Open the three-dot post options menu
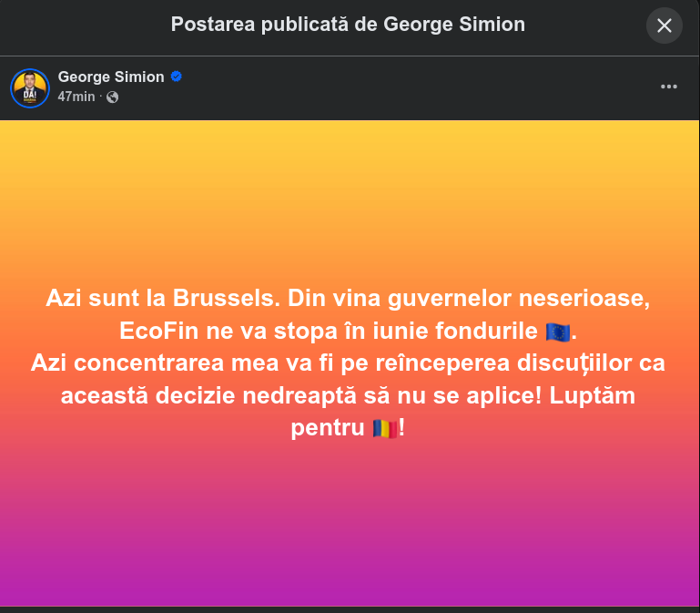Viewport: 700px width, 613px height. (669, 87)
